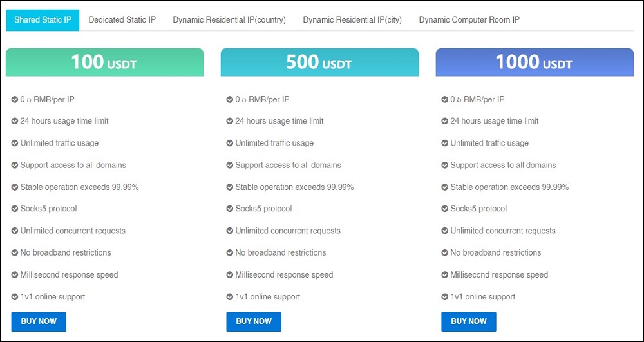Click the teal 500 USDT price banner
The height and width of the screenshot is (342, 644).
click(x=319, y=62)
